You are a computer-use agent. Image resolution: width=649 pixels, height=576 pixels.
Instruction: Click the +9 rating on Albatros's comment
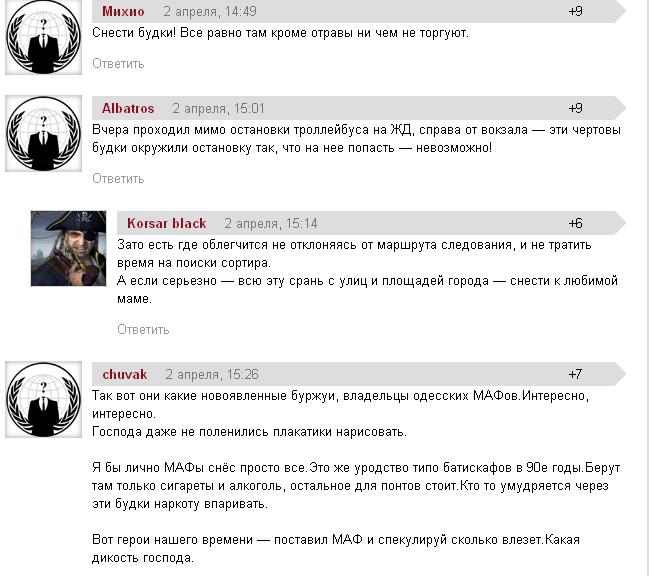(575, 108)
